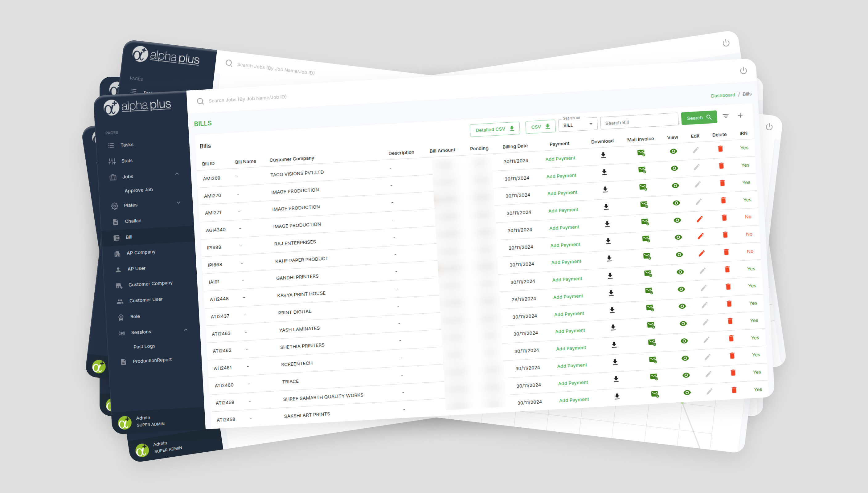868x493 pixels.
Task: Download the SCREENTECH bill
Action: (614, 345)
